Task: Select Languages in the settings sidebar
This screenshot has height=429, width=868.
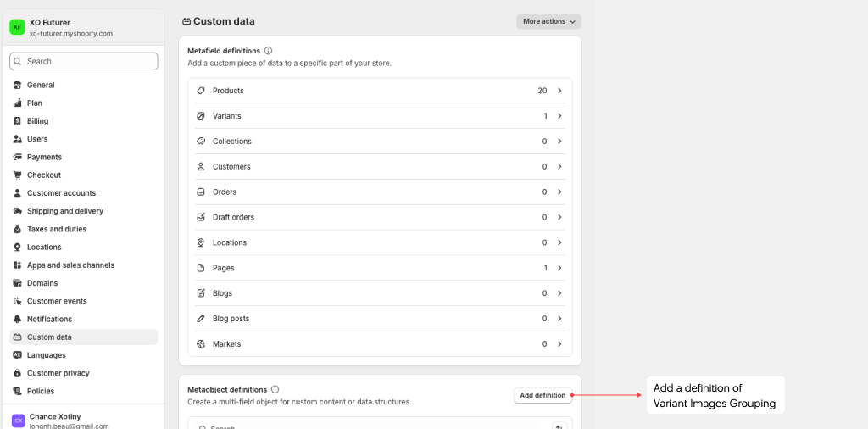Action: (x=46, y=355)
